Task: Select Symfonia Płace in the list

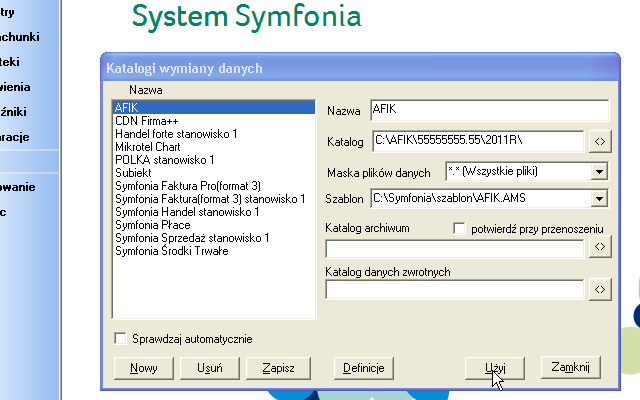Action: (214, 225)
